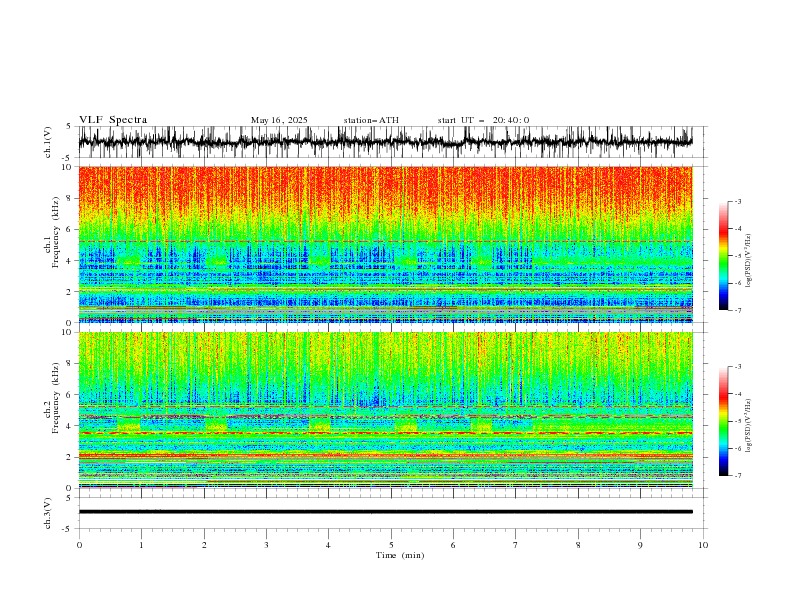This screenshot has width=792, height=612.
Task: Click the time axis tick label "2"
Action: [204, 545]
